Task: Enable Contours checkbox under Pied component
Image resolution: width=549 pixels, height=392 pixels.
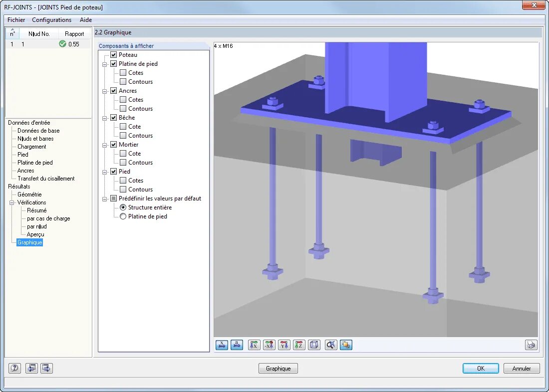Action: 123,190
